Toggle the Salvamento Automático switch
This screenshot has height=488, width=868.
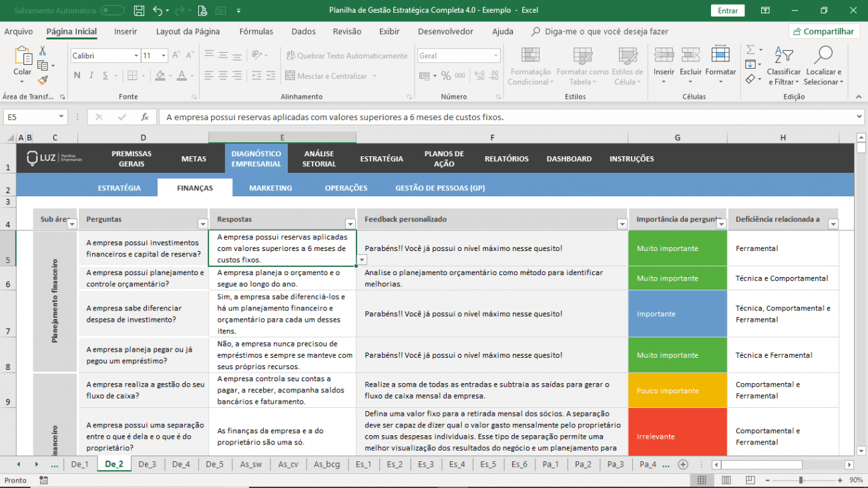click(x=112, y=11)
